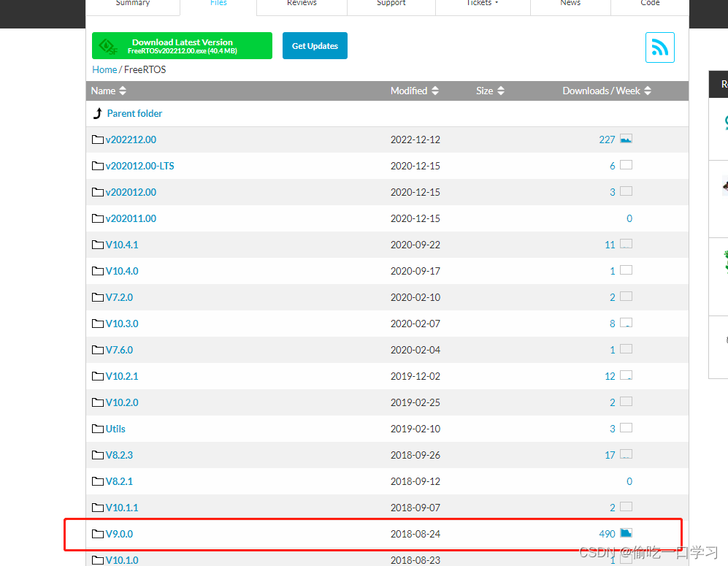Switch to the Files tab
This screenshot has width=728, height=566.
(218, 3)
